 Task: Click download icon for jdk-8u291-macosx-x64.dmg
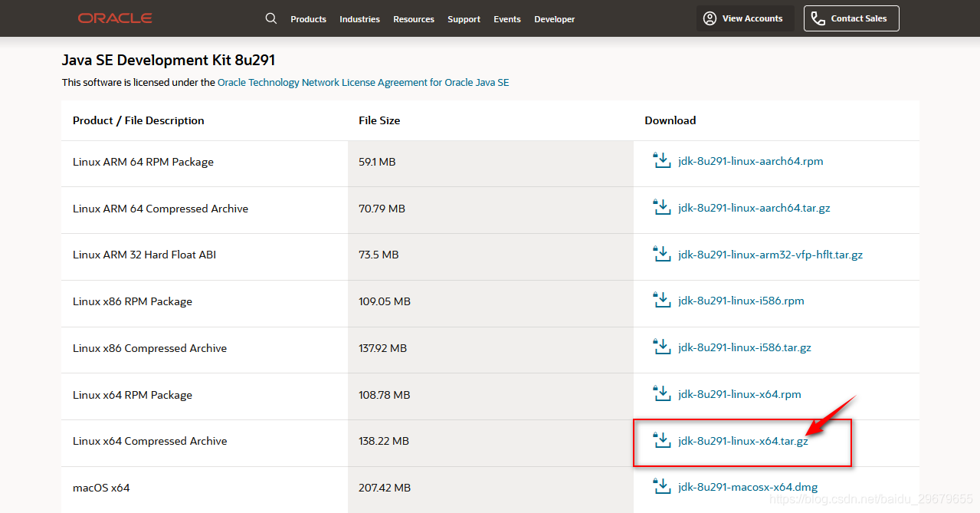pyautogui.click(x=661, y=486)
